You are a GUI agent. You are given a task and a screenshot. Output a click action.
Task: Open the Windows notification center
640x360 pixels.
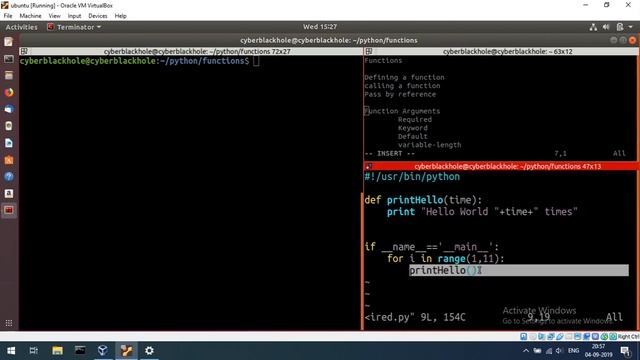[x=625, y=351]
